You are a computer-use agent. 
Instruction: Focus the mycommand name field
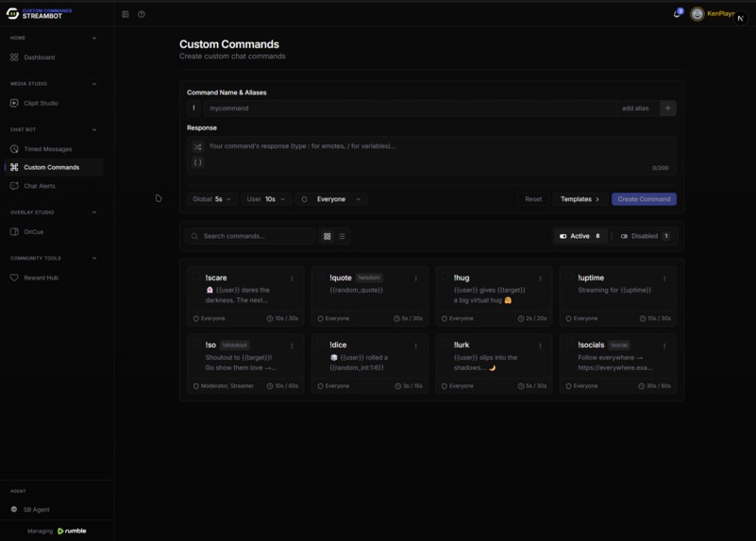coord(410,109)
